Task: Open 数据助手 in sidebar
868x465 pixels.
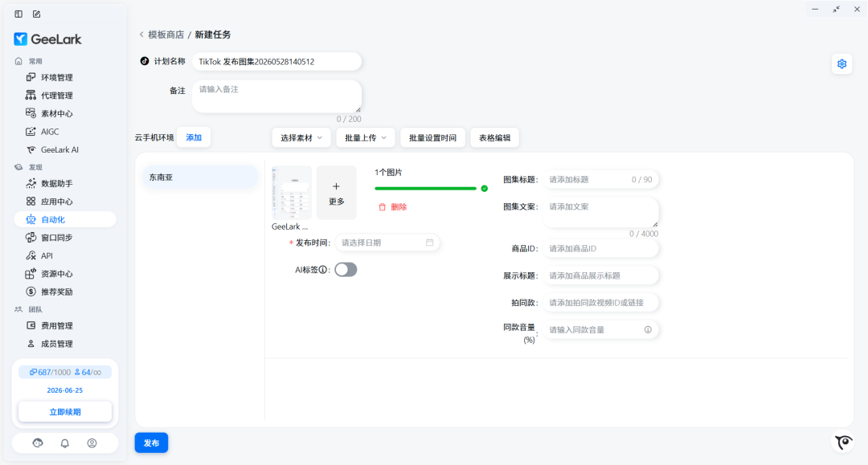Action: click(57, 184)
